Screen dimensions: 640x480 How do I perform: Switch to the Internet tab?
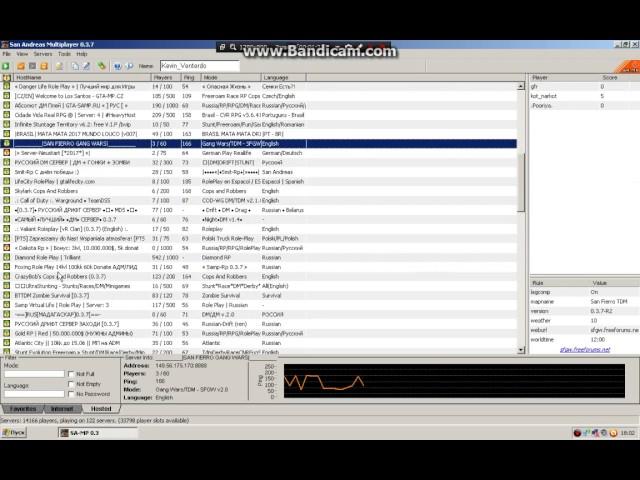[x=62, y=409]
